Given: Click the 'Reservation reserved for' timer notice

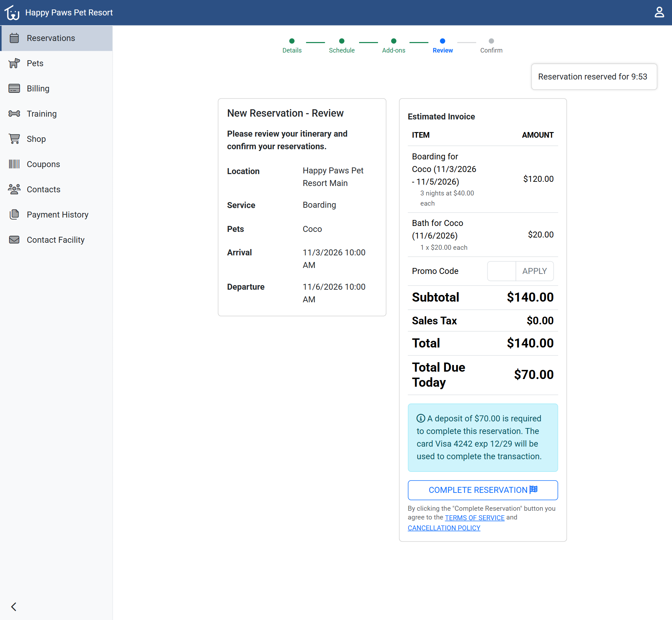Looking at the screenshot, I should (594, 77).
